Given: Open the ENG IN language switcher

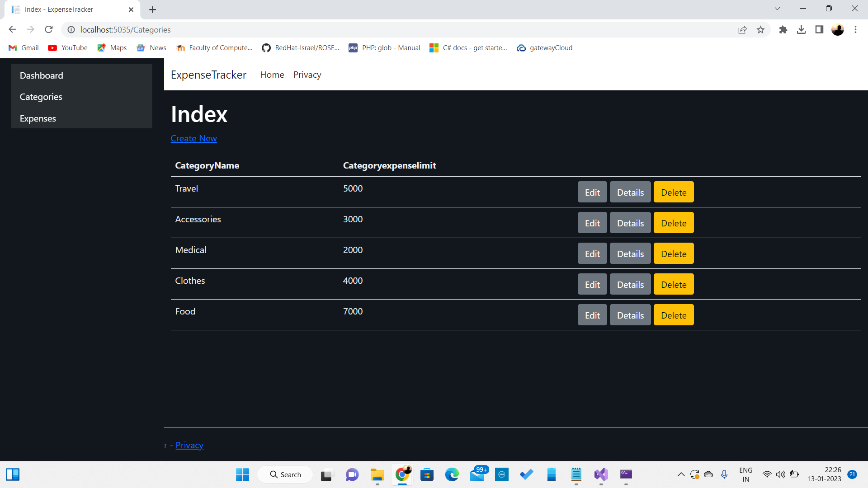Looking at the screenshot, I should click(746, 474).
